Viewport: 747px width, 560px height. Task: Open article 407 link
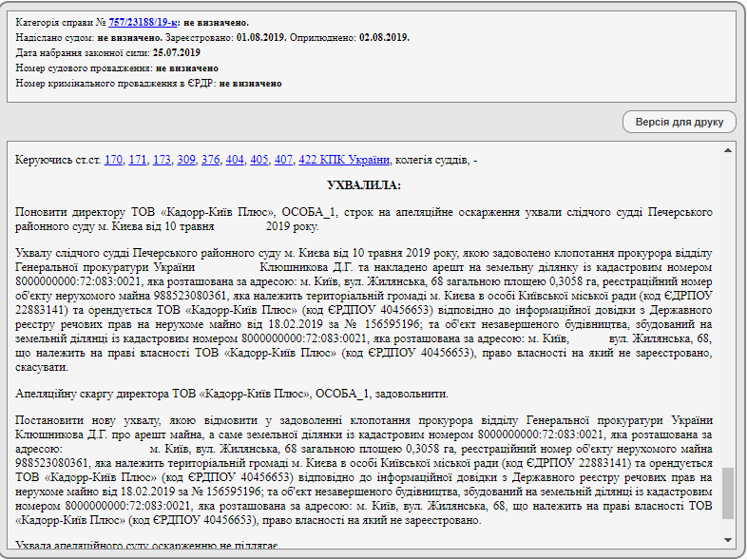[x=283, y=160]
